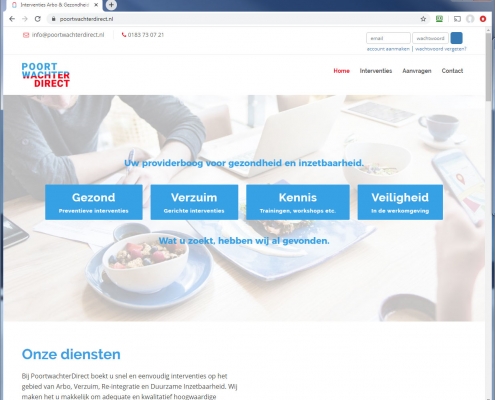This screenshot has width=495, height=400.
Task: Click the red extension icon in the toolbar
Action: (483, 19)
